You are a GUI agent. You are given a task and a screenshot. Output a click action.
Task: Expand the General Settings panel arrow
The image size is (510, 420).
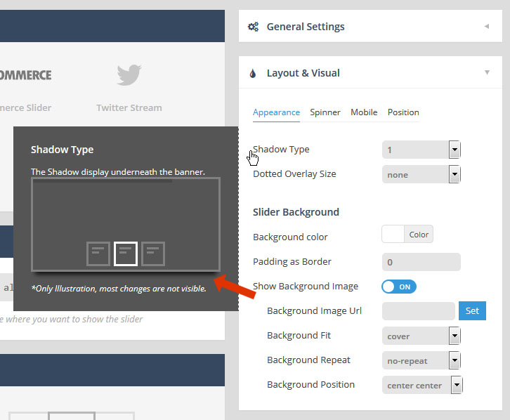(x=486, y=27)
